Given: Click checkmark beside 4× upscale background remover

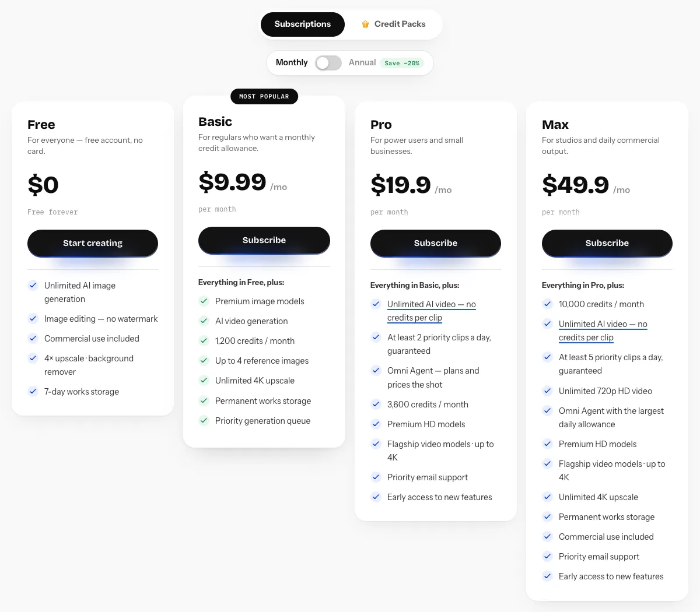Looking at the screenshot, I should tap(33, 358).
